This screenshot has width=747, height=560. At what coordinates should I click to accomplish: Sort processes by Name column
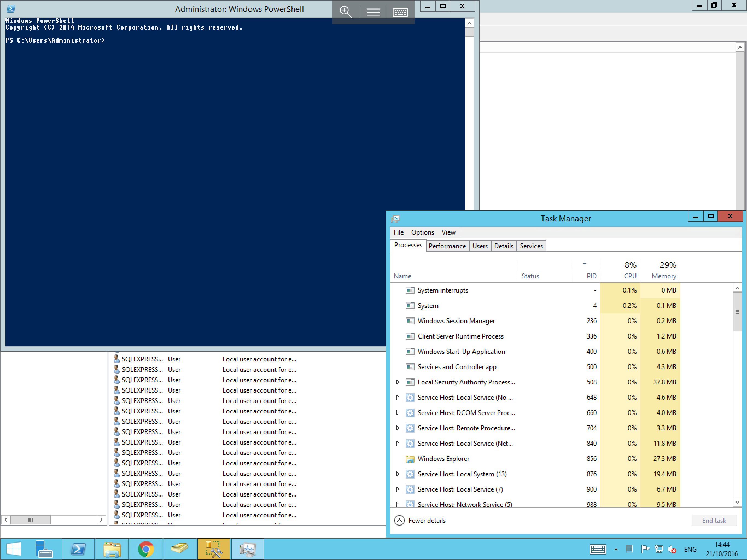click(x=454, y=271)
